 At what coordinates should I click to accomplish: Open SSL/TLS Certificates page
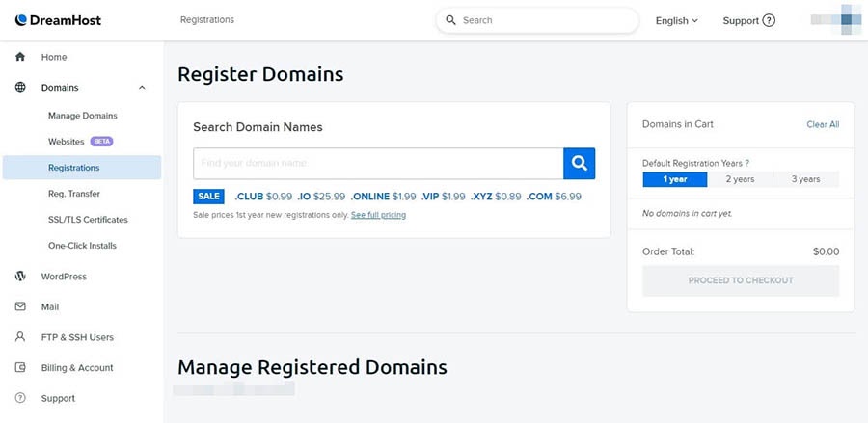click(x=88, y=220)
